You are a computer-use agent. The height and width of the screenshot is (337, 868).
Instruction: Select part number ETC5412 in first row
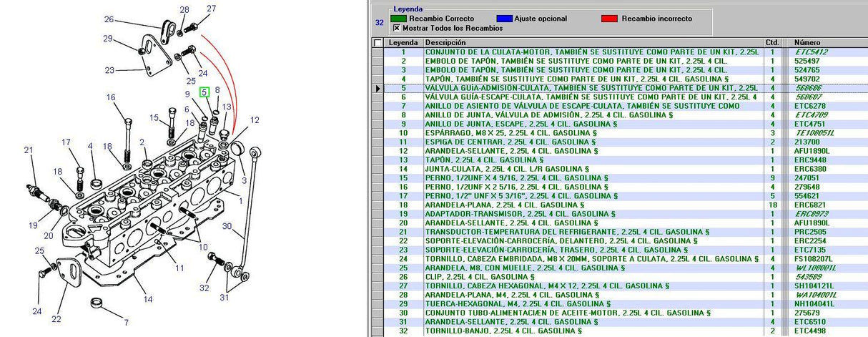[811, 52]
